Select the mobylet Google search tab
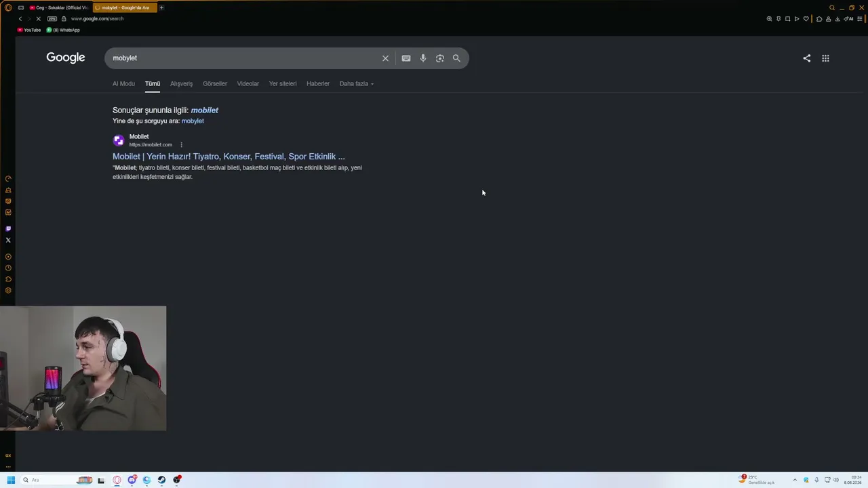The width and height of the screenshot is (868, 488). [125, 7]
